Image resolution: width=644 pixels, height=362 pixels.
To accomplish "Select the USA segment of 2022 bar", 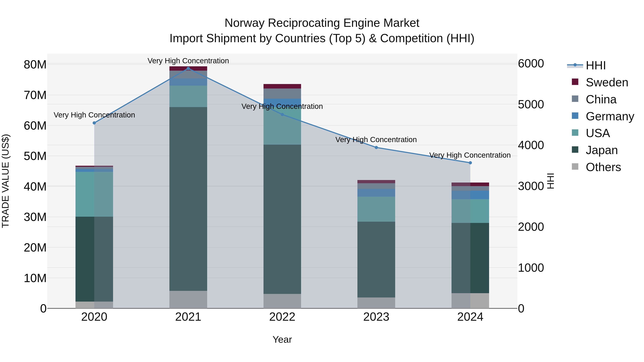I will (282, 126).
